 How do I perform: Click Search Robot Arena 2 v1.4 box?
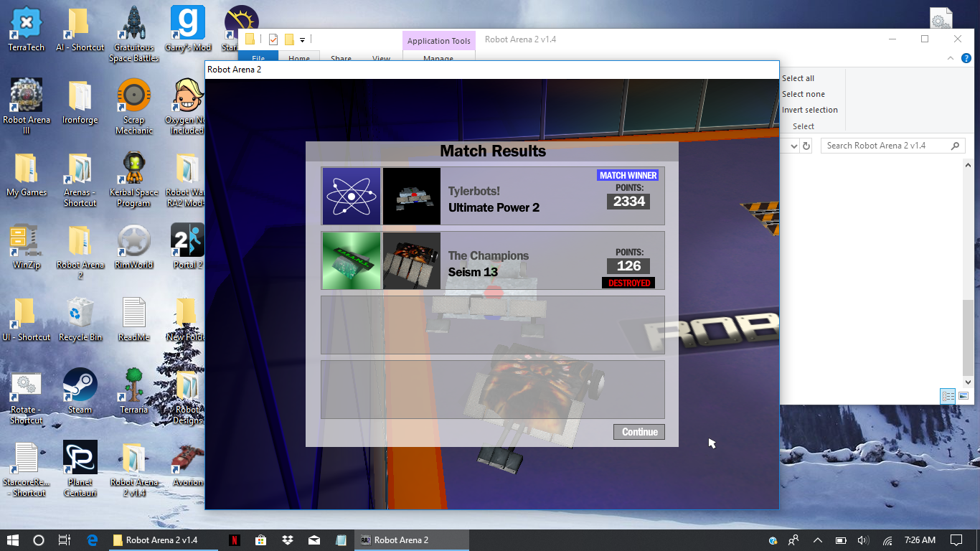point(892,146)
